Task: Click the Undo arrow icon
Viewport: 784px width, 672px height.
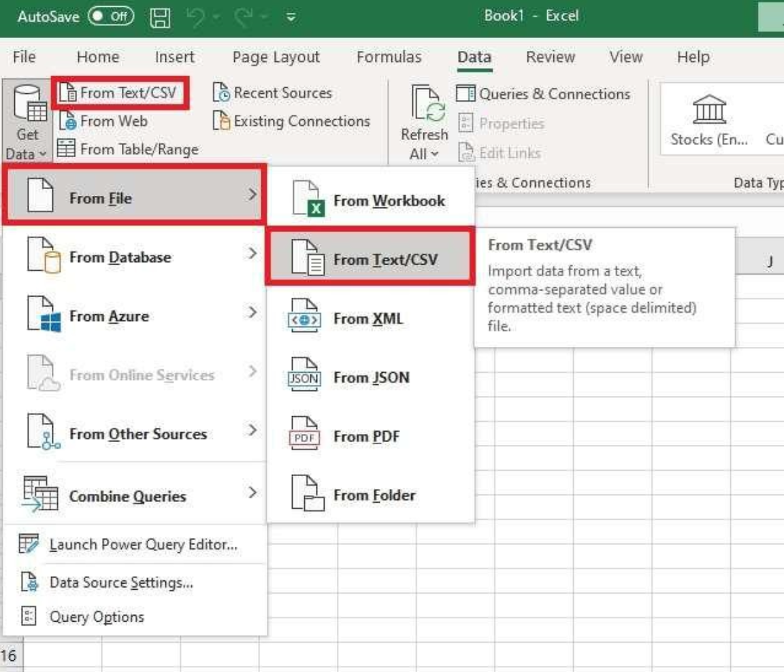Action: click(195, 18)
